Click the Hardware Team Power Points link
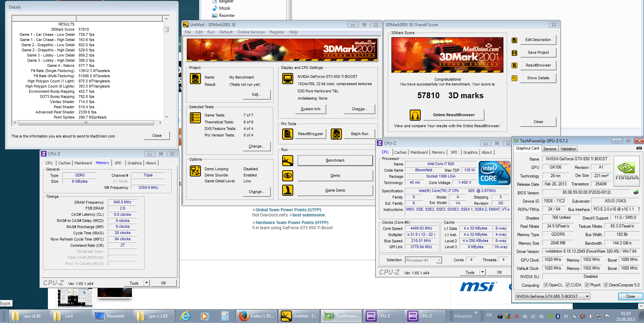Screen dimensions: 644x325 tap(292, 223)
